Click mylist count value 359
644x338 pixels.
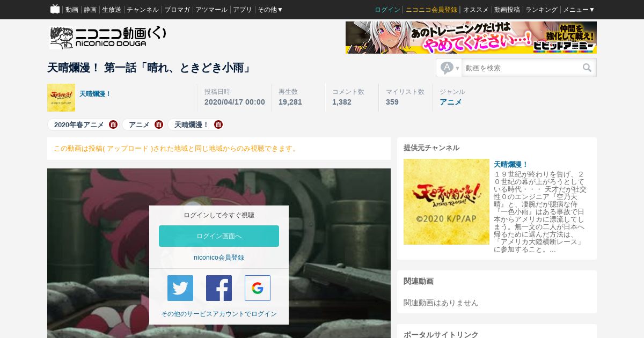(392, 102)
